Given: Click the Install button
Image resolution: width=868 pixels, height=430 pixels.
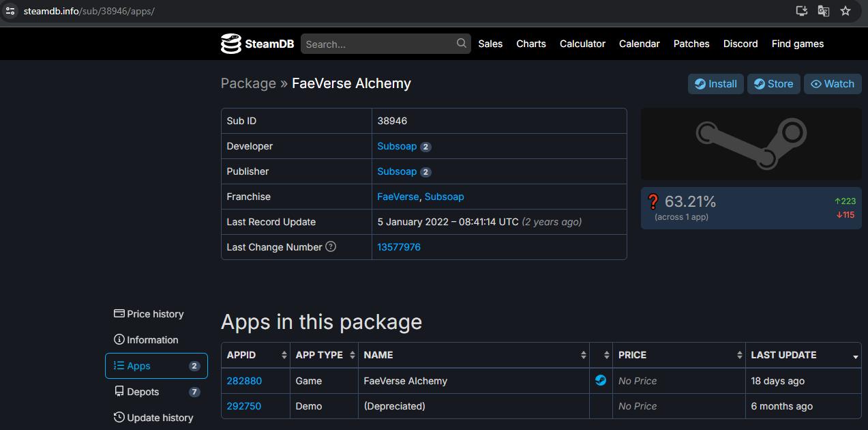Looking at the screenshot, I should (x=715, y=84).
